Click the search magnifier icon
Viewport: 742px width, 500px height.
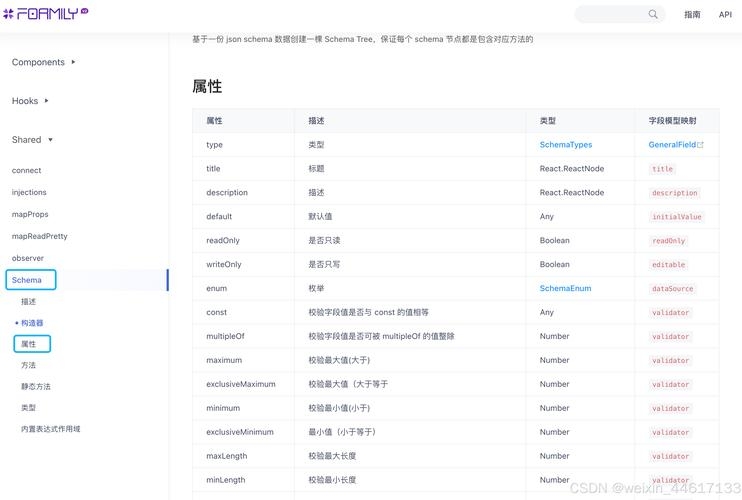pyautogui.click(x=653, y=14)
